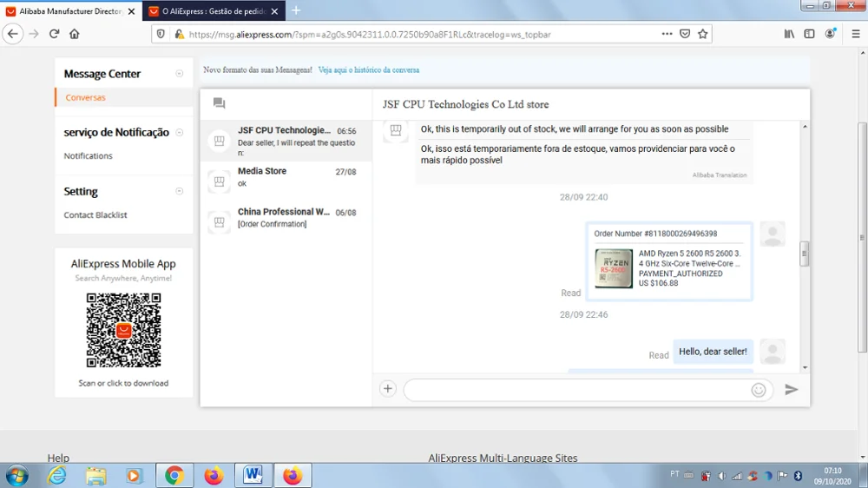Open the Media Store conversation
868x488 pixels.
click(x=286, y=181)
